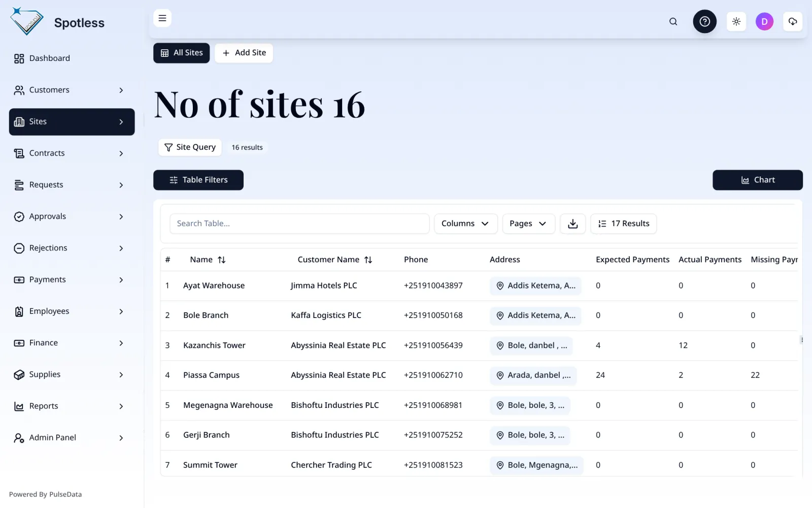Viewport: 812px width, 508px height.
Task: Expand the Requests menu chevron
Action: click(x=121, y=185)
